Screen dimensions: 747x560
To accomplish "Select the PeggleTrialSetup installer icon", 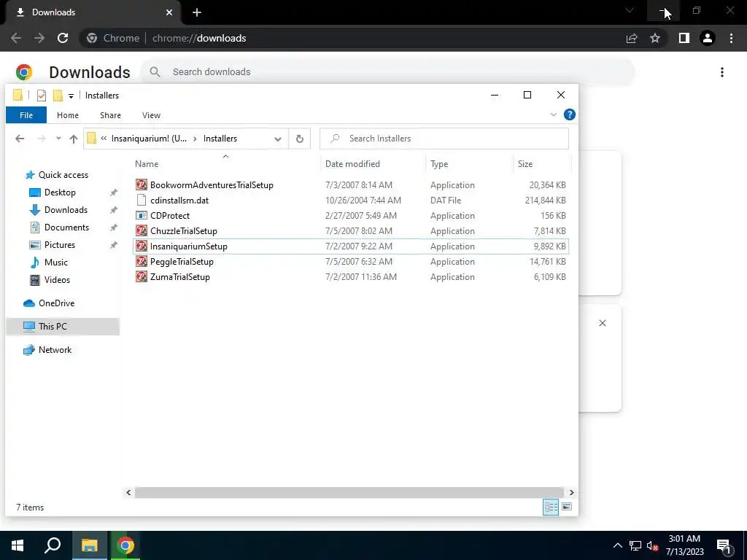I will 142,262.
